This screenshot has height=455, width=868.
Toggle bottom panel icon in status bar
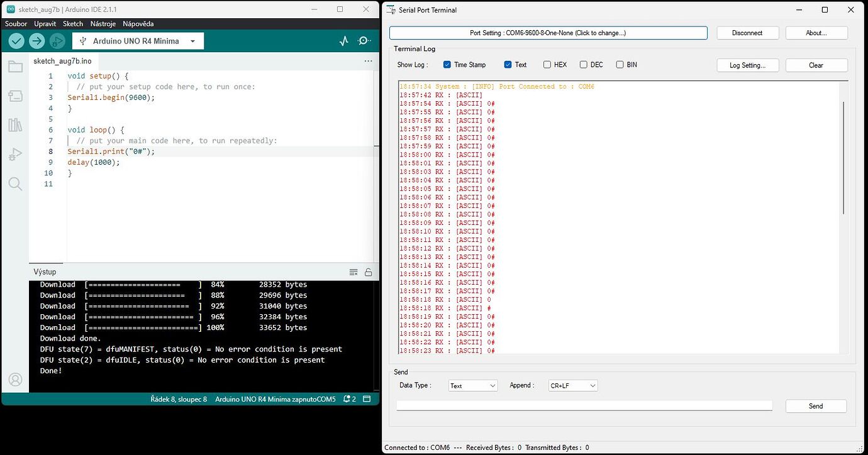(367, 399)
